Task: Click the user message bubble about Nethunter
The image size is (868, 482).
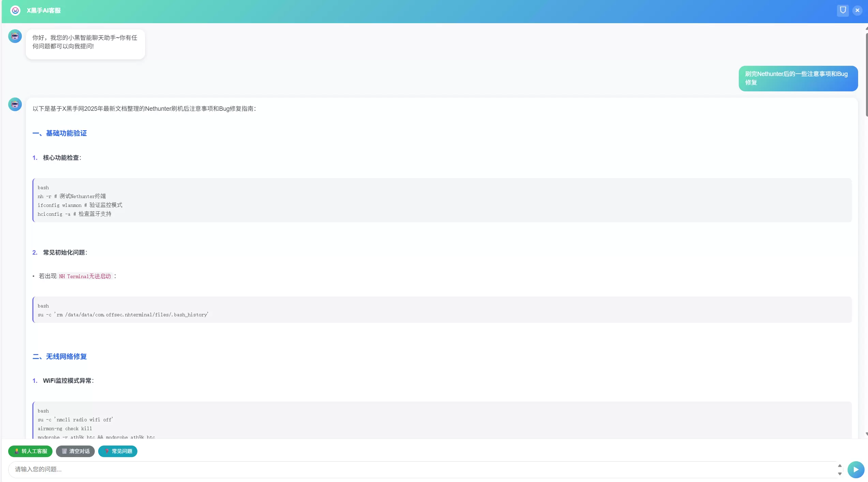Action: tap(798, 78)
